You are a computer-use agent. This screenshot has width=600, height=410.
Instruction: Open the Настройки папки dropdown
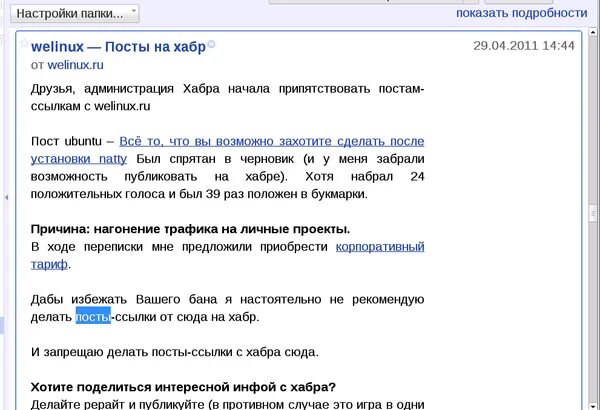(75, 14)
